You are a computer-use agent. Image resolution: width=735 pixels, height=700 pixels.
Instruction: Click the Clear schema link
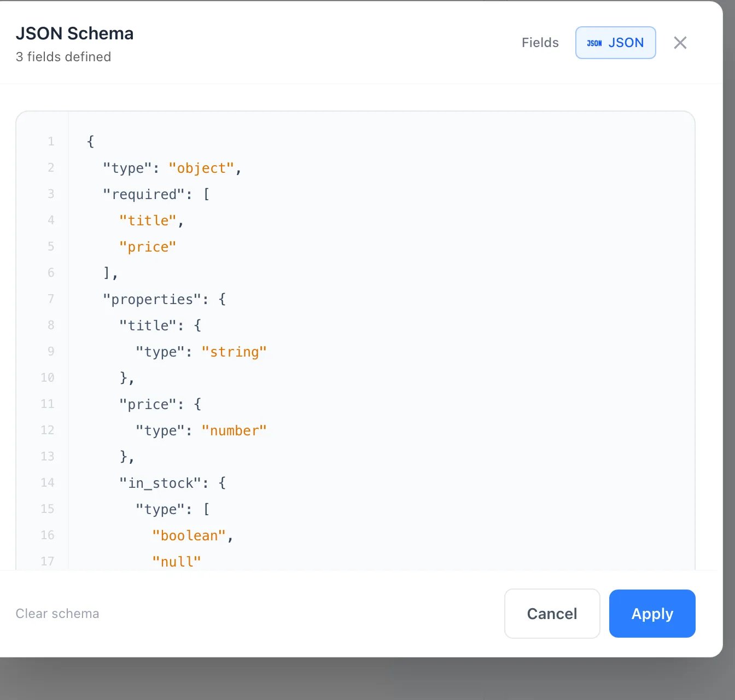point(57,614)
